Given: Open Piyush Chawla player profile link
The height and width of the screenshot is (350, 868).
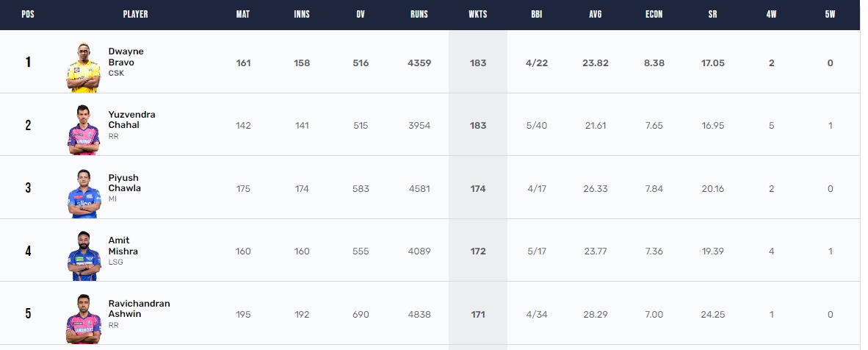Looking at the screenshot, I should 125,182.
